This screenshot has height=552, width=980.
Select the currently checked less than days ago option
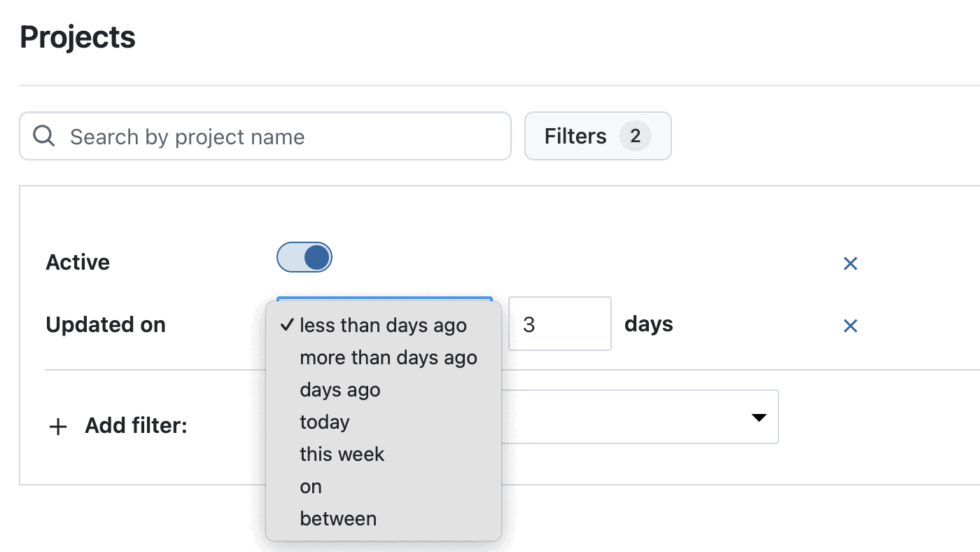(383, 325)
